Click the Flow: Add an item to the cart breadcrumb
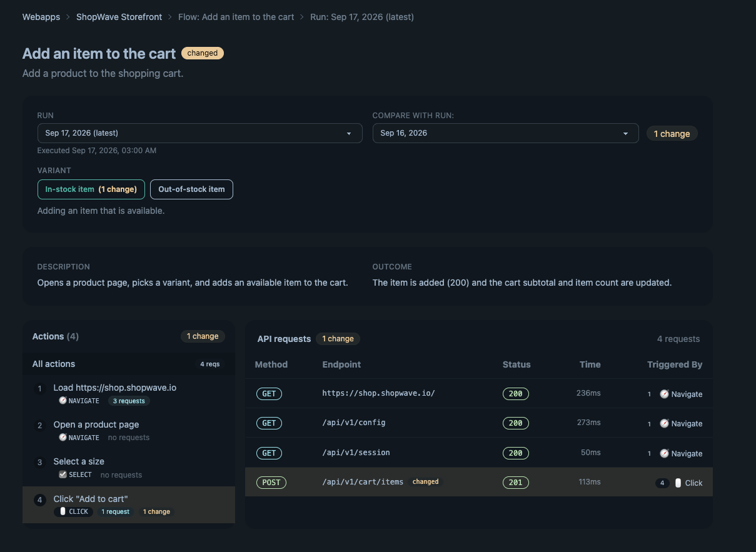Viewport: 756px width, 552px height. 236,17
